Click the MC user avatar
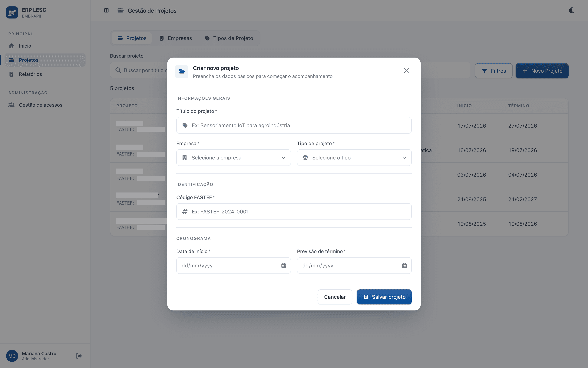Viewport: 588px width, 368px height. pyautogui.click(x=12, y=356)
